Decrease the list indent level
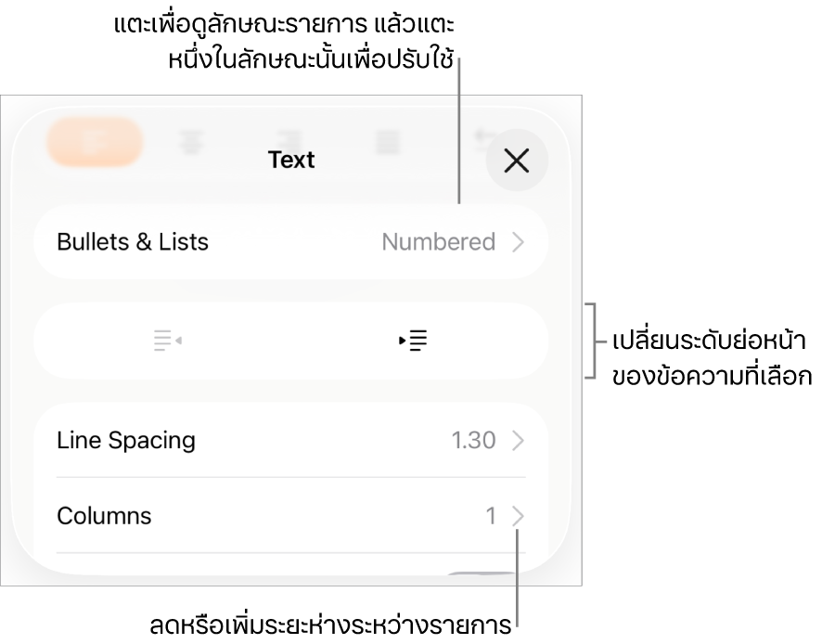Screen dimensions: 822x644 [168, 341]
